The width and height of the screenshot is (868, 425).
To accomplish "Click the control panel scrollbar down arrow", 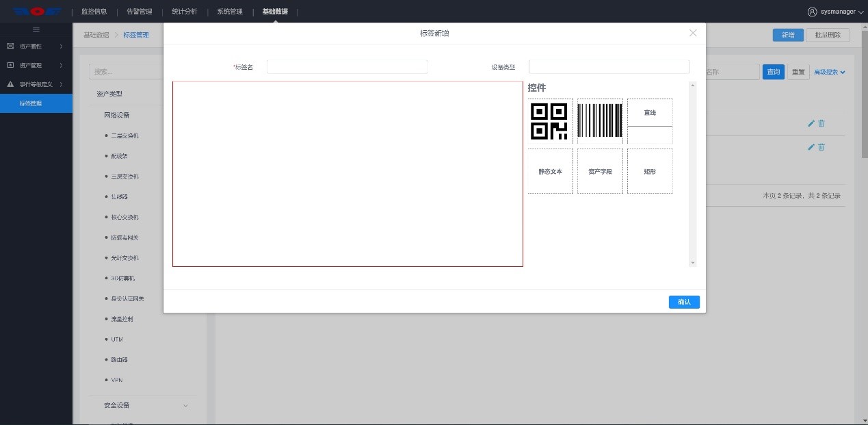I will (692, 263).
